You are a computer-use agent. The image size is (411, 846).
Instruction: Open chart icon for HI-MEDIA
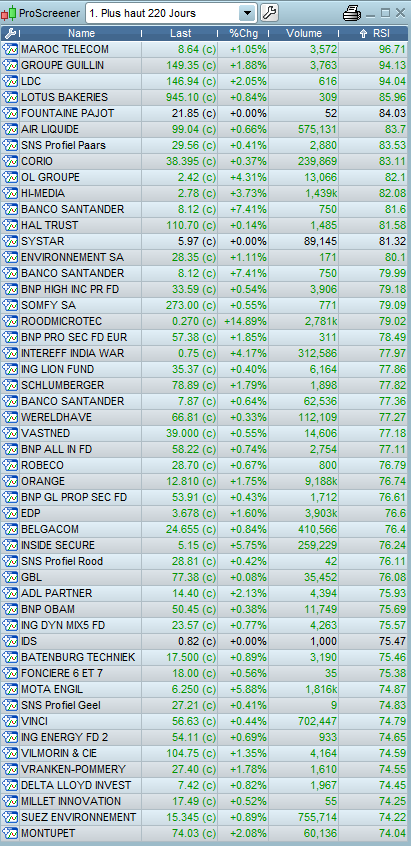10,193
